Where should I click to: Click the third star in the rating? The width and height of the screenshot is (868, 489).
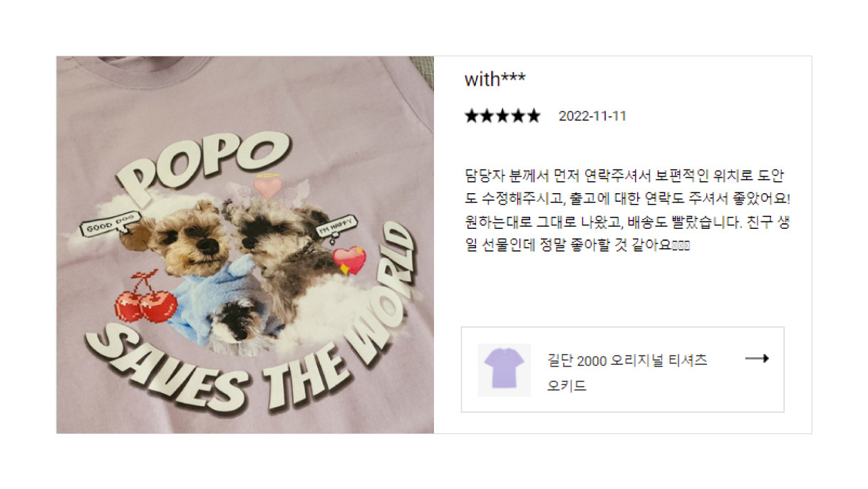coord(502,116)
